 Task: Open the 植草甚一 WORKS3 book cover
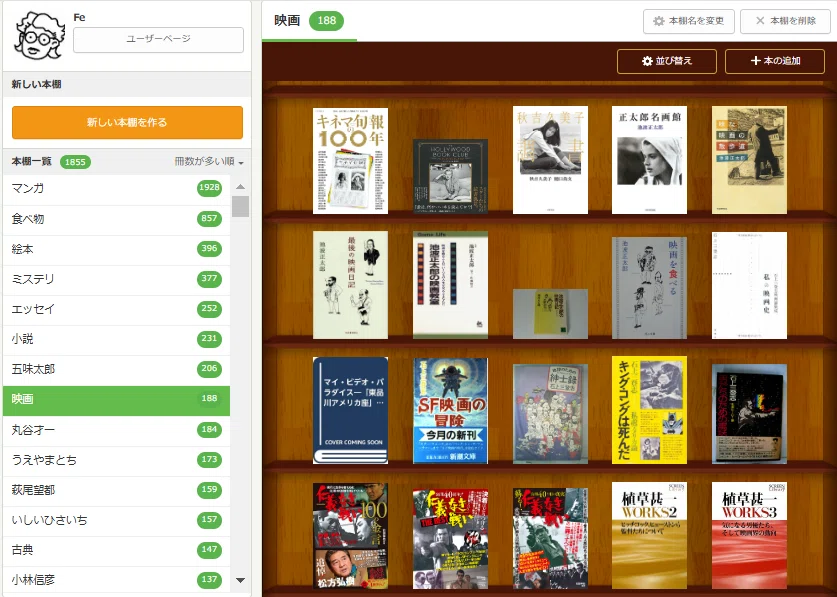pos(749,535)
